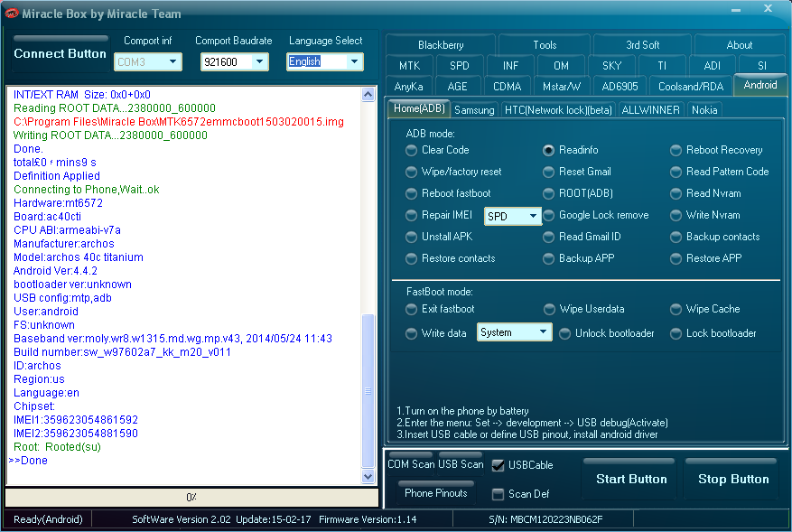Expand the Write data System dropdown
This screenshot has height=532, width=792.
(x=514, y=332)
